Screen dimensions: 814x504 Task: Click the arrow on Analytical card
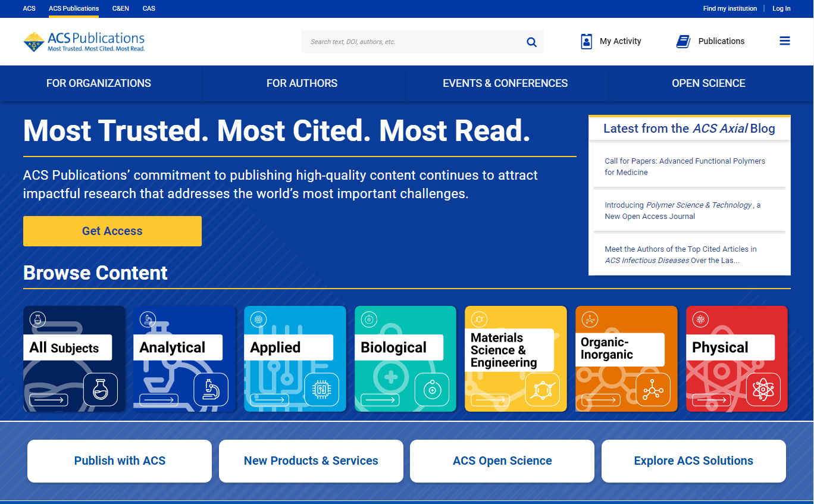159,400
